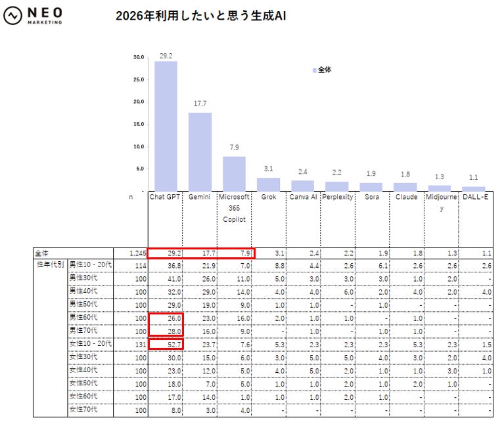The image size is (504, 426).
Task: Click the Grok column header
Action: pos(269,197)
